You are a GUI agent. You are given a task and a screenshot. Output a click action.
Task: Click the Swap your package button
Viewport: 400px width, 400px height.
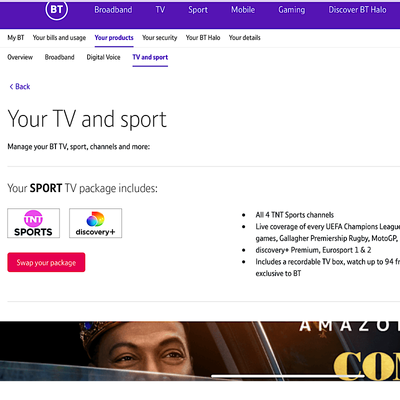pos(46,262)
